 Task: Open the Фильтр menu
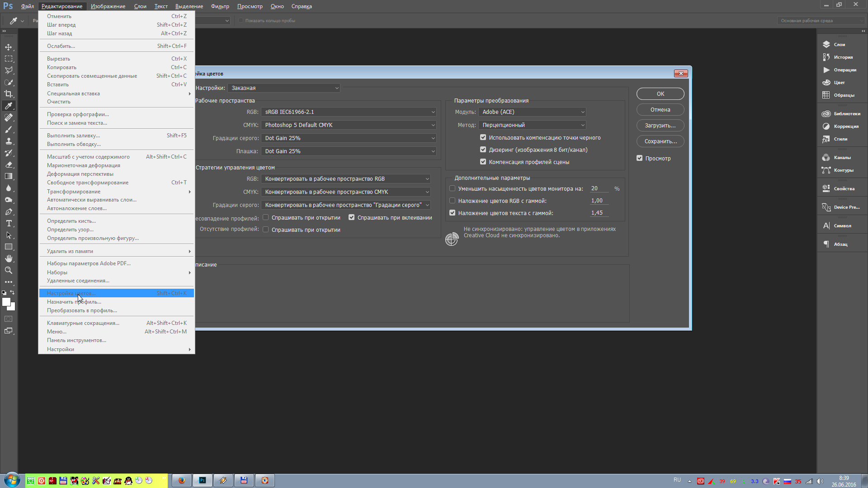220,6
